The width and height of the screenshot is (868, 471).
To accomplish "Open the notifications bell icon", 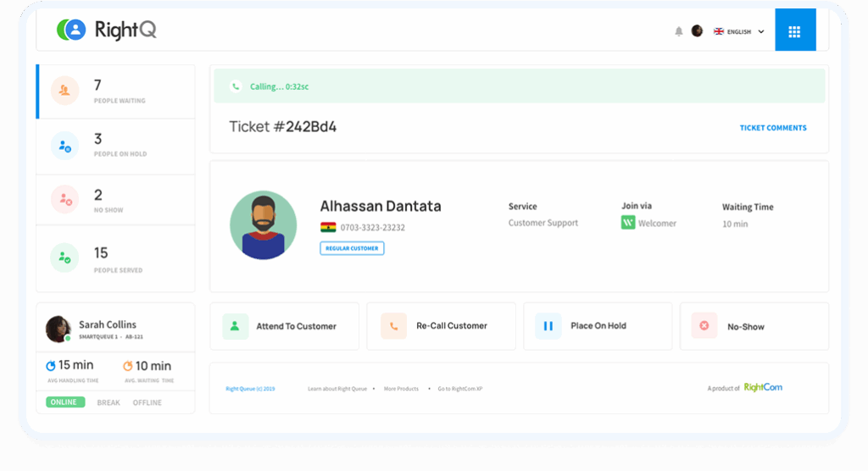I will (678, 31).
